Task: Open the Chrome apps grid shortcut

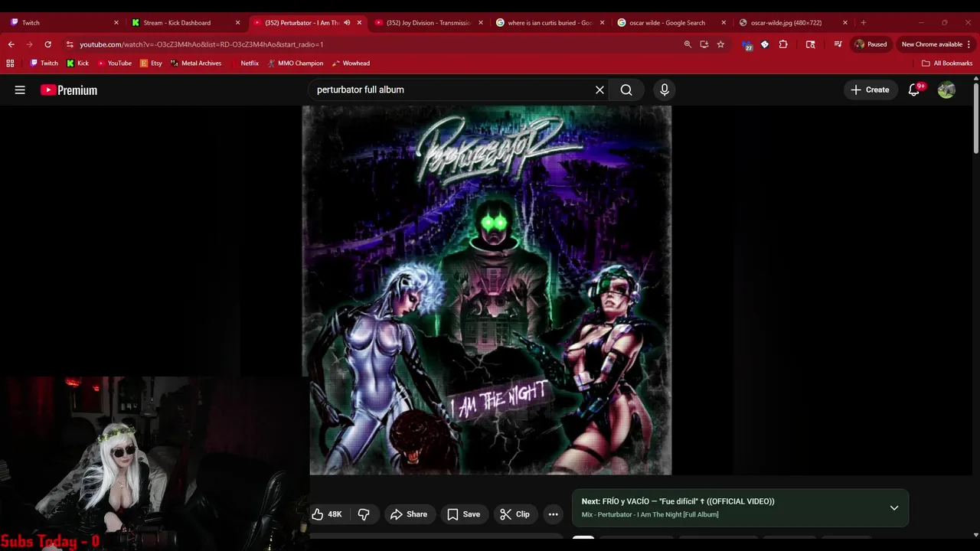Action: [x=10, y=64]
